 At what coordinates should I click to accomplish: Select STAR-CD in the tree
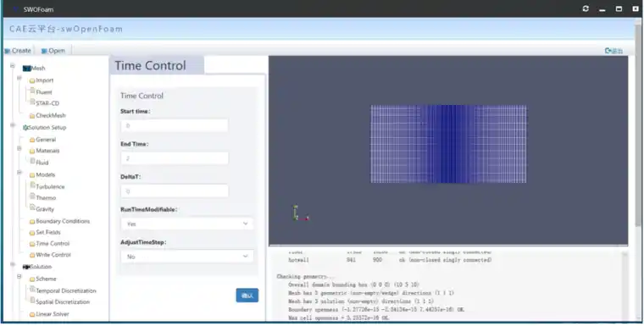click(47, 103)
